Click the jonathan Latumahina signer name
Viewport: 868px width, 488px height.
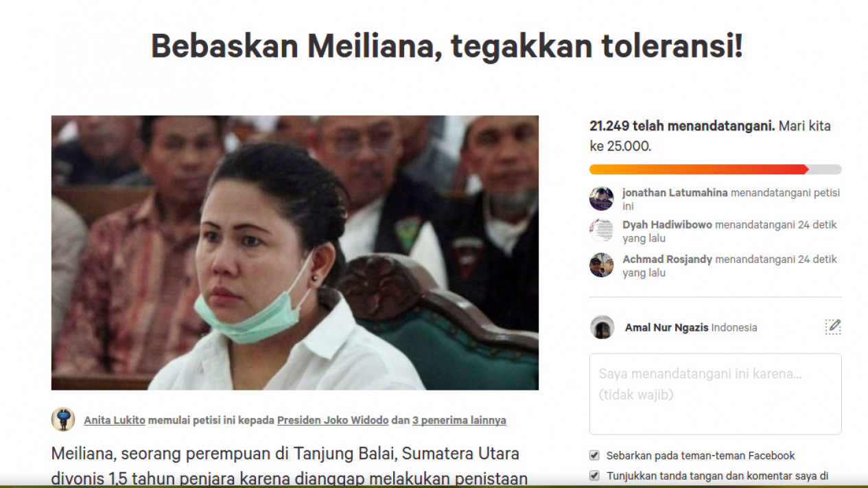tap(675, 193)
